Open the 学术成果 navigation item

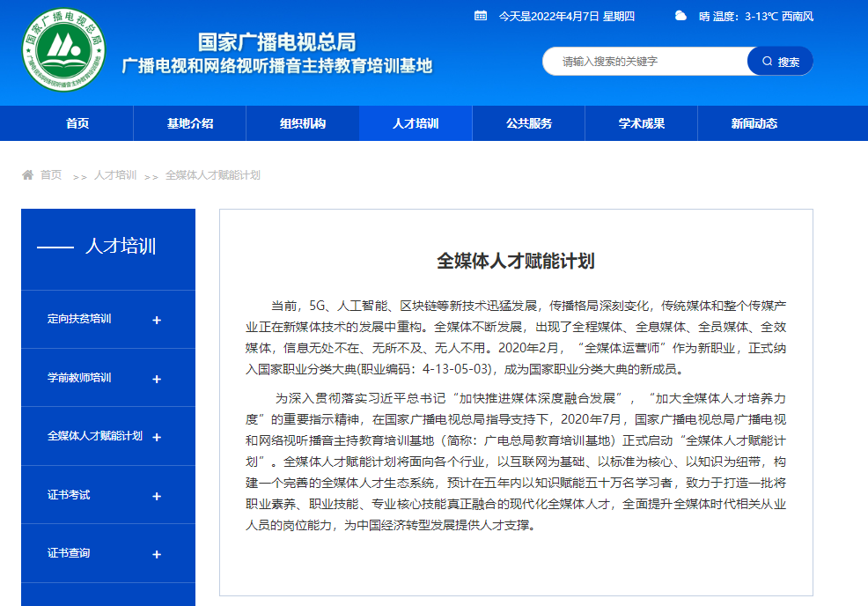pyautogui.click(x=642, y=123)
